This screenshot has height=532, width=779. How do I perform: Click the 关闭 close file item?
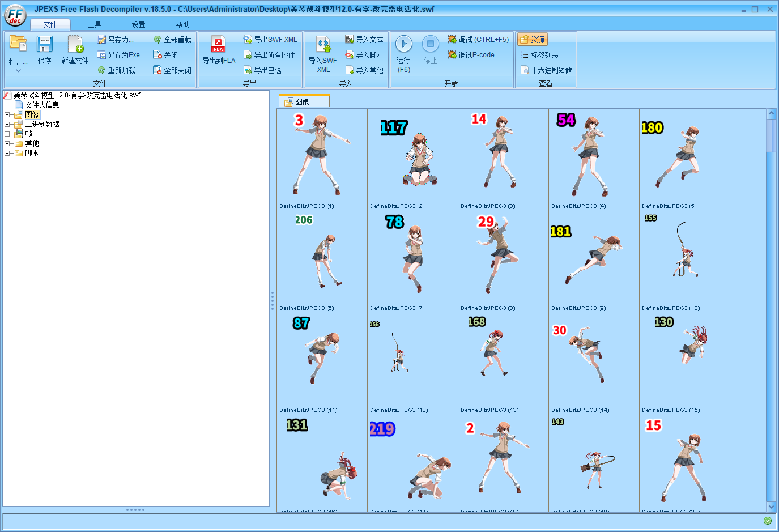165,55
